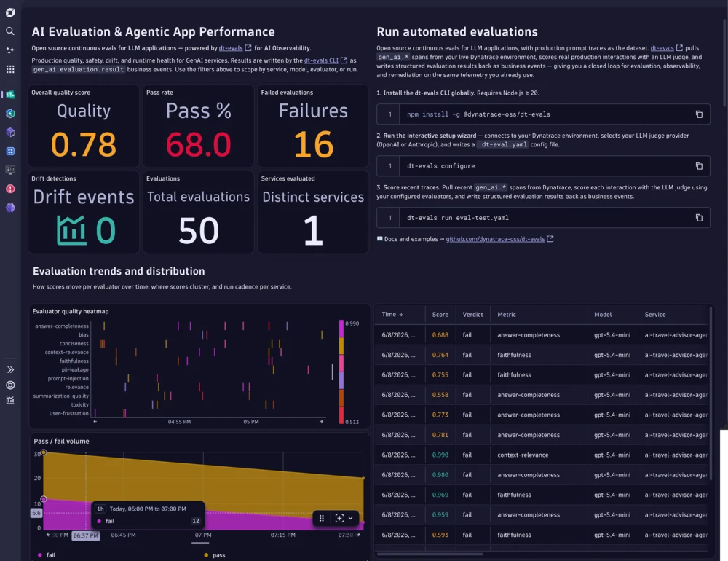728x561 pixels.
Task: Click heatmap row label summarization-quality
Action: (x=61, y=396)
